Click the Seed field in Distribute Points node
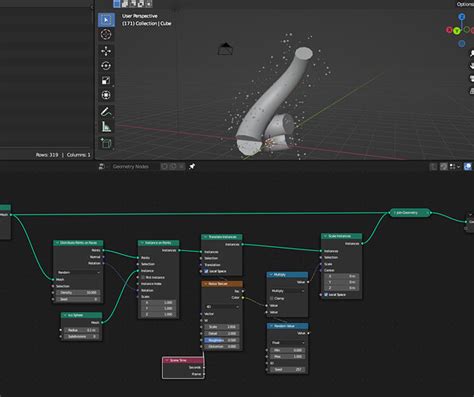Viewport: 474px width, 397px height. click(x=78, y=299)
